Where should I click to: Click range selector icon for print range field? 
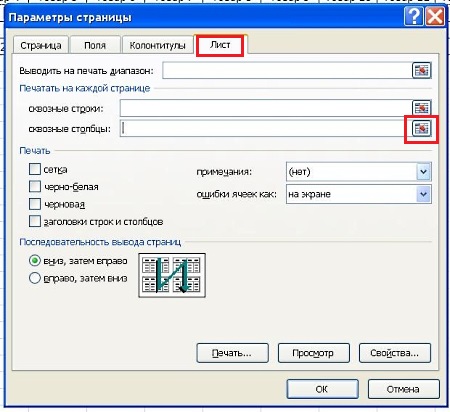pos(421,70)
